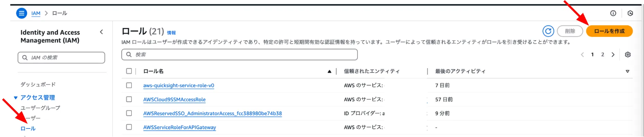Click the refresh roles icon

[x=548, y=31]
